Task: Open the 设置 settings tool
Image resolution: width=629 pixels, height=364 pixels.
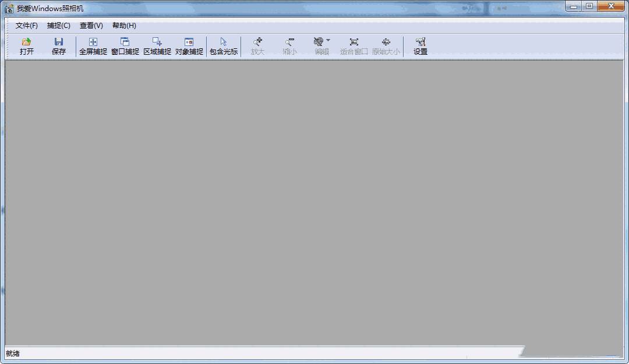Action: (x=420, y=47)
